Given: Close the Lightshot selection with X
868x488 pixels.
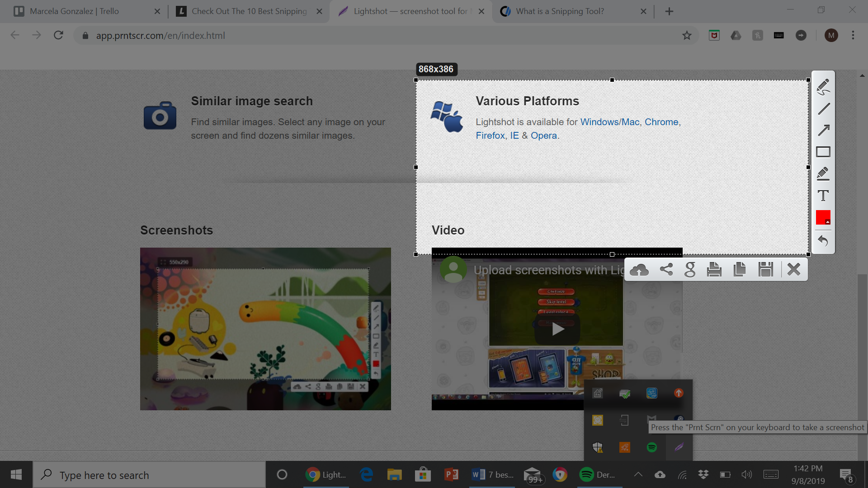Looking at the screenshot, I should pos(793,270).
